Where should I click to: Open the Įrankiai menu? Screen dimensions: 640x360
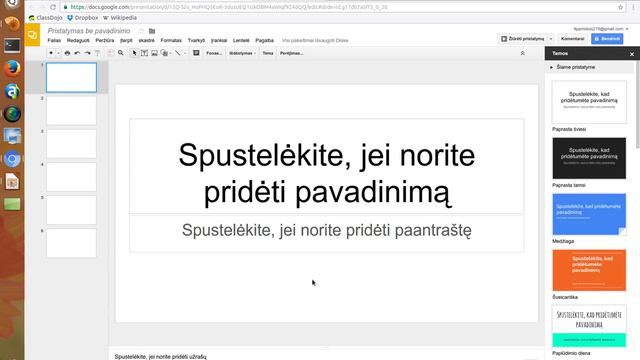[x=219, y=40]
